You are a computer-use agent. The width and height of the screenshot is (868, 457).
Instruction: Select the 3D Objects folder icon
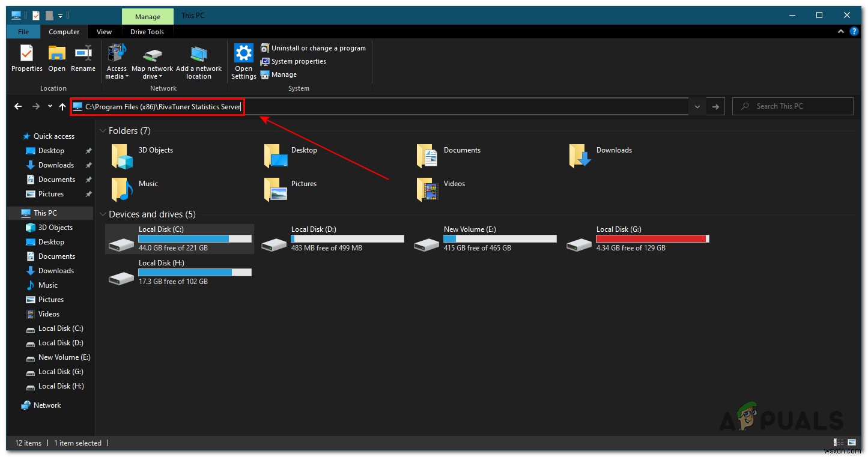click(x=122, y=156)
